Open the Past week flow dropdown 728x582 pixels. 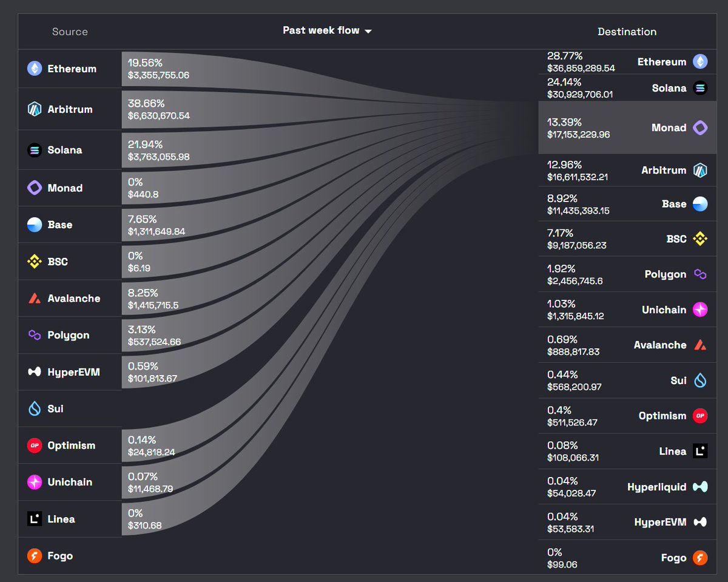tap(327, 30)
